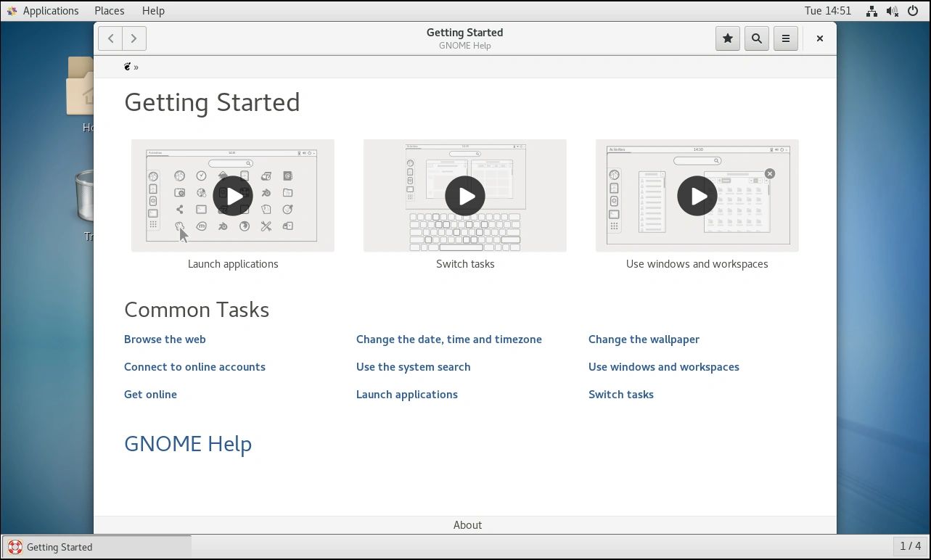The width and height of the screenshot is (931, 560).
Task: Click the Browse the web link
Action: click(165, 339)
